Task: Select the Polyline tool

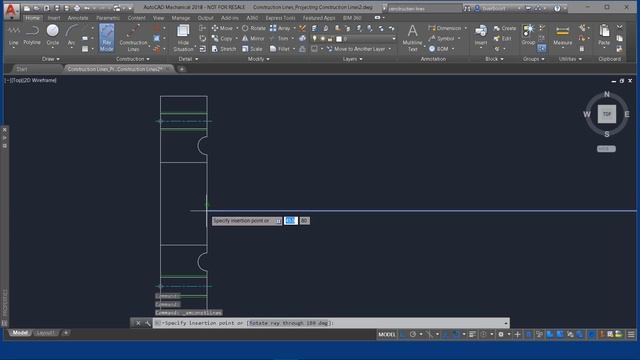Action: [32, 35]
